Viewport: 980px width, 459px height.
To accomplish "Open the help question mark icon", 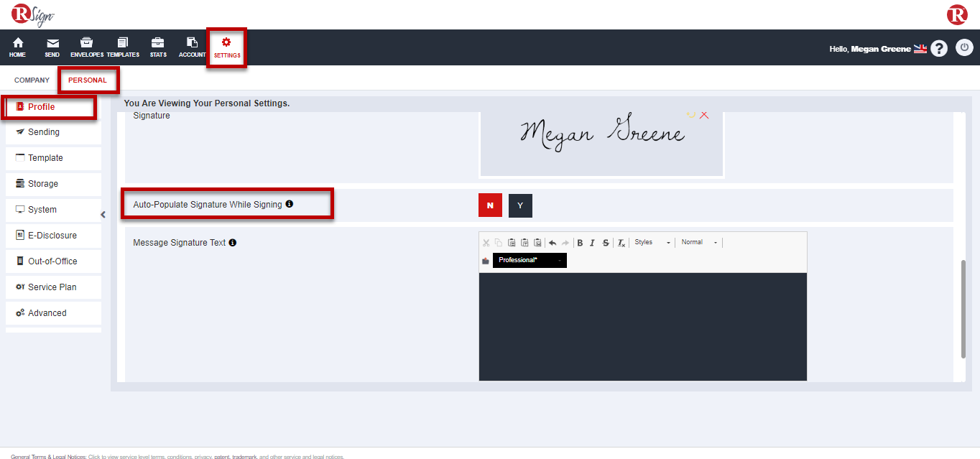I will 939,48.
